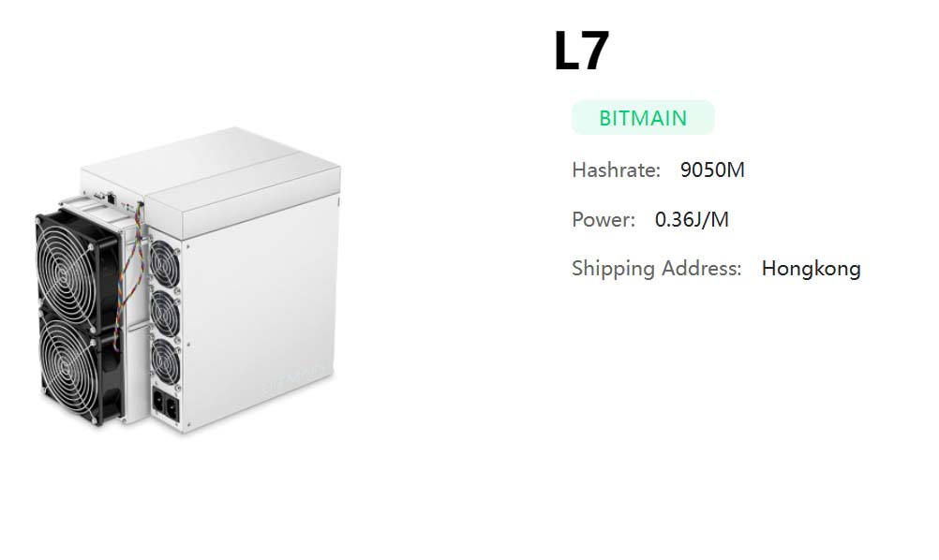Click the Hashrate label
The width and height of the screenshot is (939, 560).
[616, 169]
